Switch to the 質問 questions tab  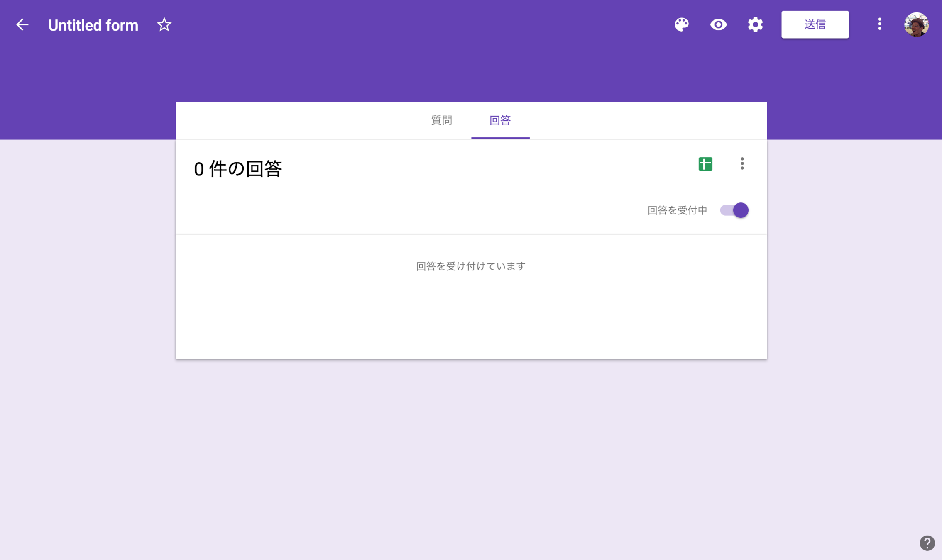click(441, 120)
